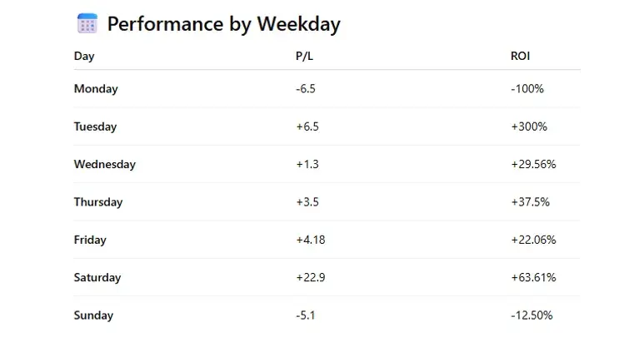Click the calendar icon beside the heading
Viewport: 644px width, 362px height.
[x=87, y=23]
